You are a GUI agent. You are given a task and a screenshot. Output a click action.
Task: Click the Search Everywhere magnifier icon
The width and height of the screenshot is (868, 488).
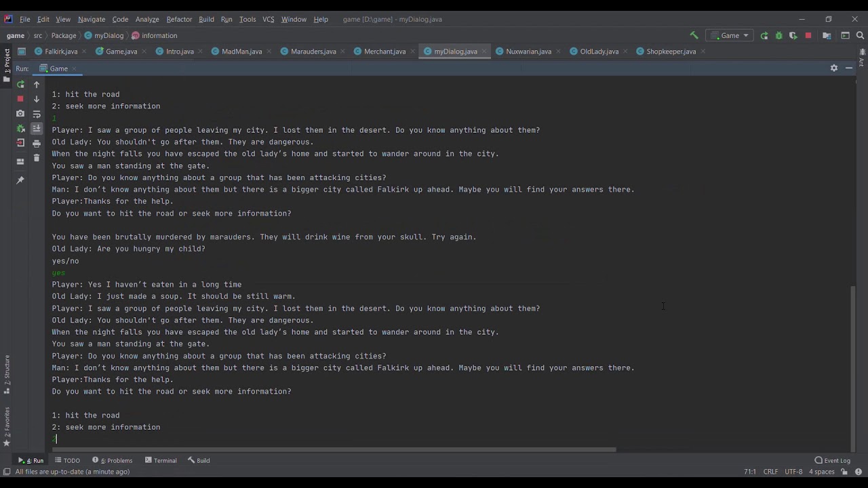point(860,35)
